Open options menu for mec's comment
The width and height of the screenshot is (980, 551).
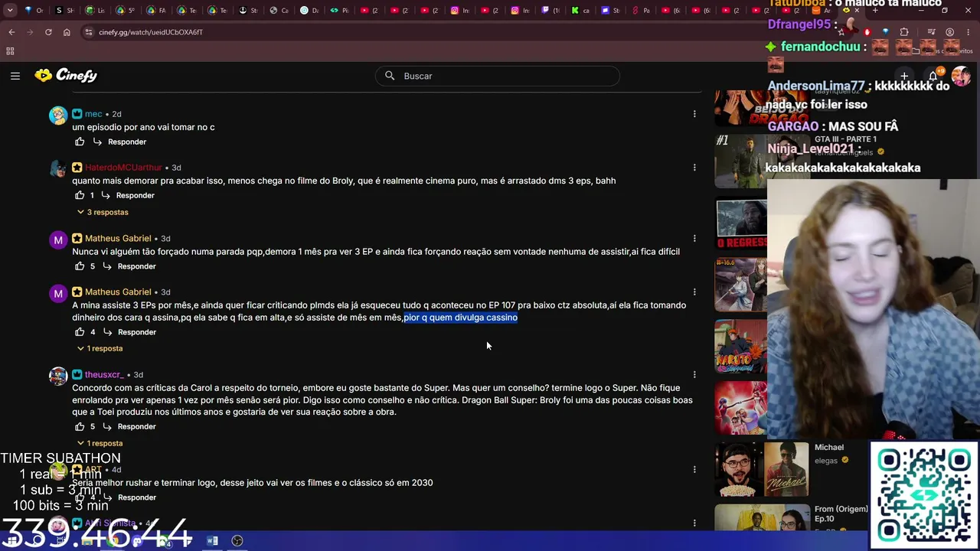click(x=694, y=114)
